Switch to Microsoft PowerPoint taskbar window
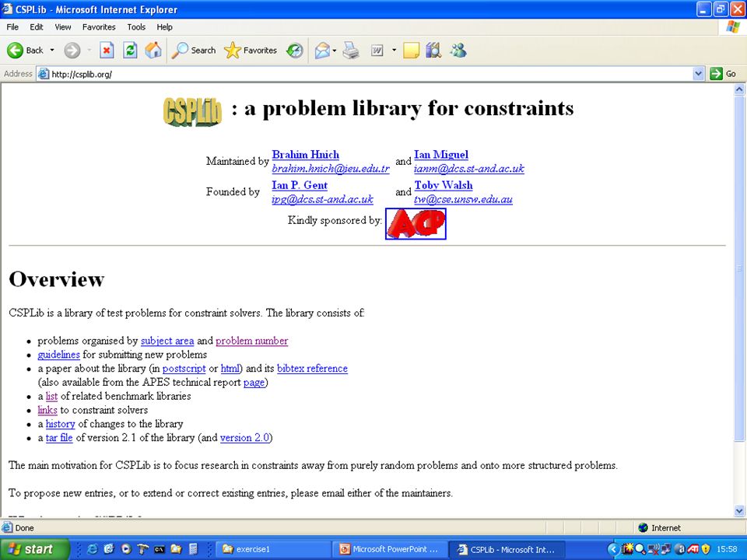 click(x=390, y=549)
